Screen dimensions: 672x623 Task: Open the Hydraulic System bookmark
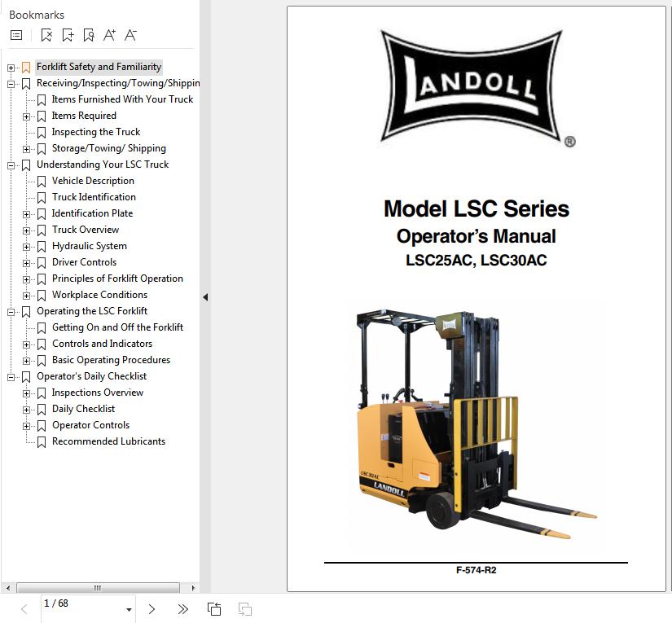[x=89, y=246]
